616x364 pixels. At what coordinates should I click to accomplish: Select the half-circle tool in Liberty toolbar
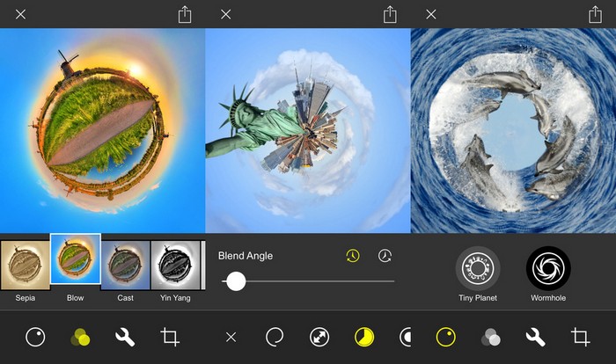pyautogui.click(x=405, y=337)
